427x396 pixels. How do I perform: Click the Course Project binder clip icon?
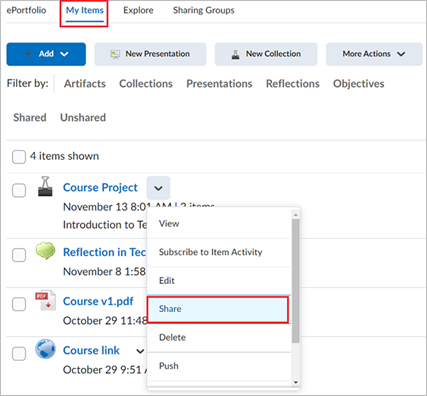pyautogui.click(x=45, y=186)
